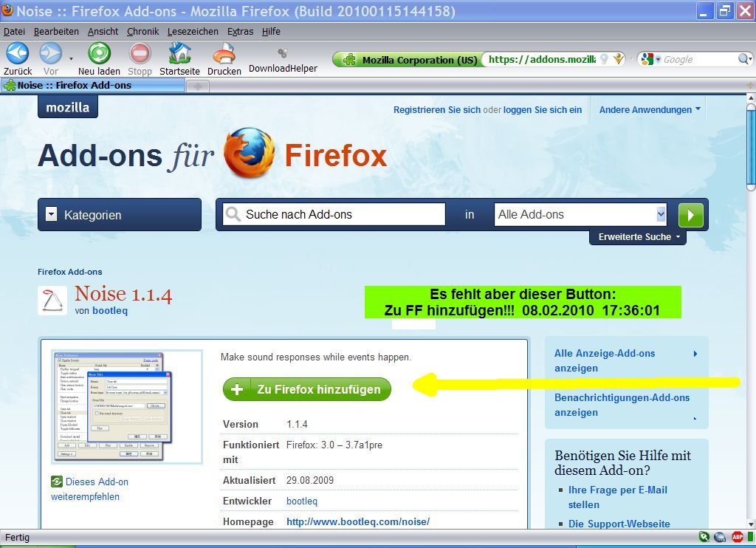Click the green bar indicator in status bar
The width and height of the screenshot is (756, 548).
coord(750,537)
